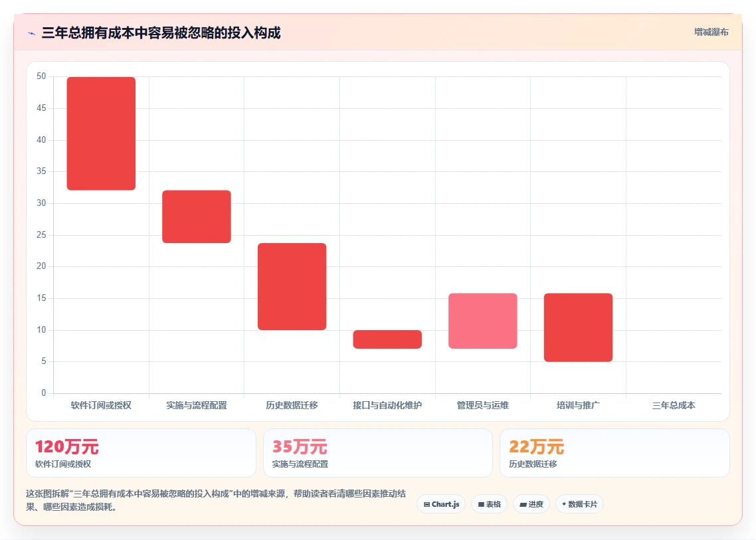756x540 pixels.
Task: Click the 120万元 data card
Action: click(x=141, y=453)
